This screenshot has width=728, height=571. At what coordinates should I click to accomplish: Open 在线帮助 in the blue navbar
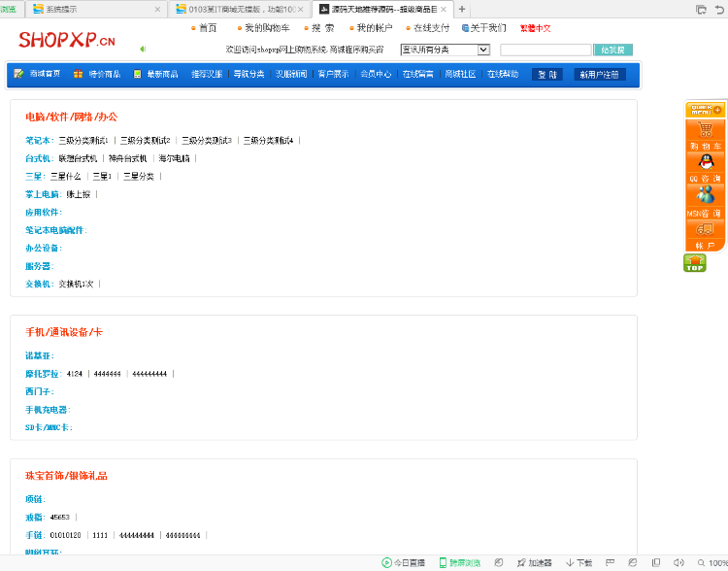pyautogui.click(x=503, y=74)
